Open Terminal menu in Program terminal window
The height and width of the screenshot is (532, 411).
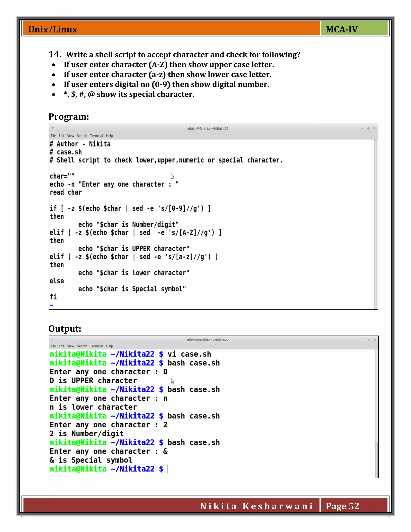tap(96, 136)
